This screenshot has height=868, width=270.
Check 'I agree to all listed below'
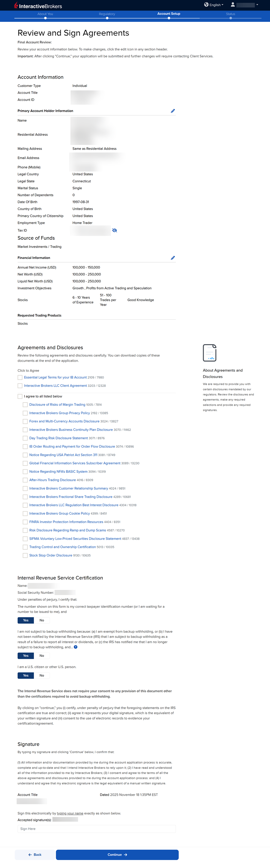(x=20, y=397)
